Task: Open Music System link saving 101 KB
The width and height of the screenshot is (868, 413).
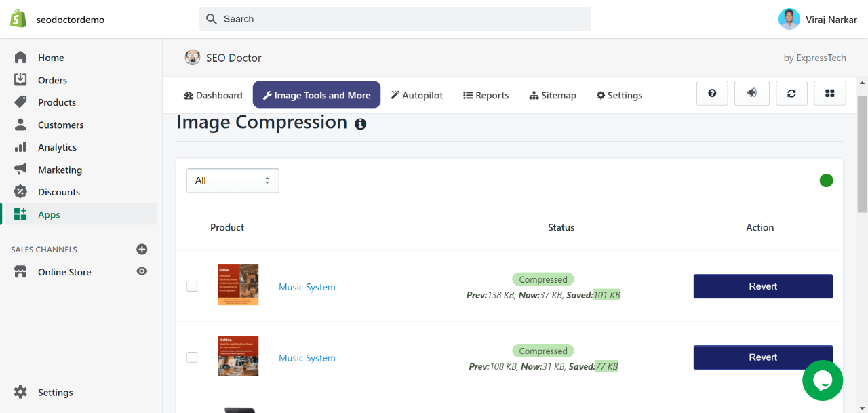Action: point(307,287)
